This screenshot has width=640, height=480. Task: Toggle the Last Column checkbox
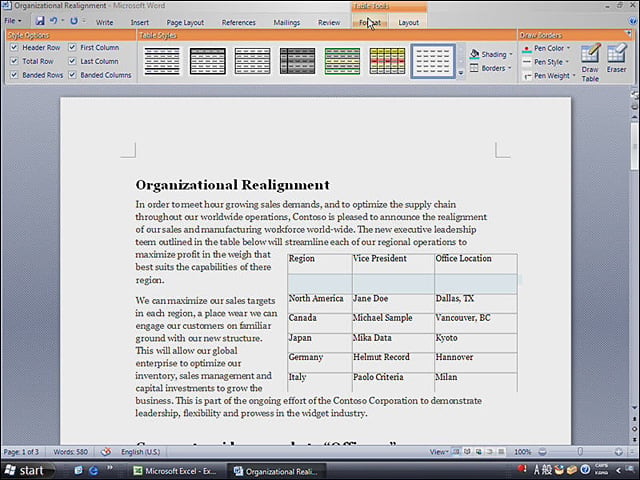coord(72,61)
